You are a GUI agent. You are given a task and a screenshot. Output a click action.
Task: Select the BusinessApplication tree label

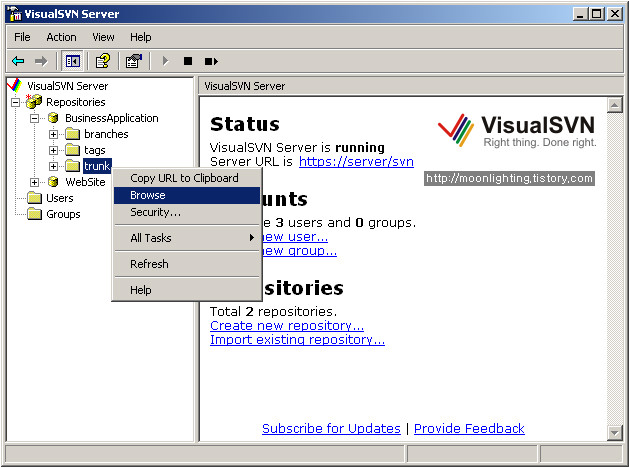[x=112, y=118]
